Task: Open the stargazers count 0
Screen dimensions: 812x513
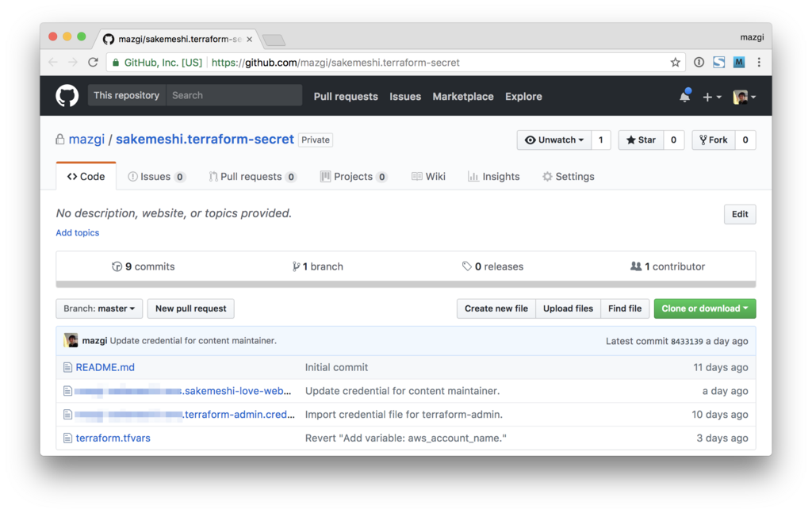Action: coord(673,140)
